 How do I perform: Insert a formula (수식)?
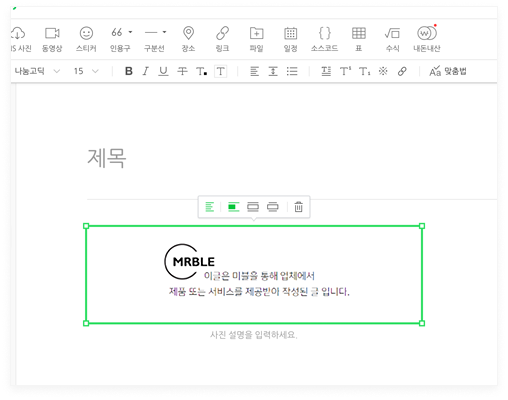click(x=392, y=39)
